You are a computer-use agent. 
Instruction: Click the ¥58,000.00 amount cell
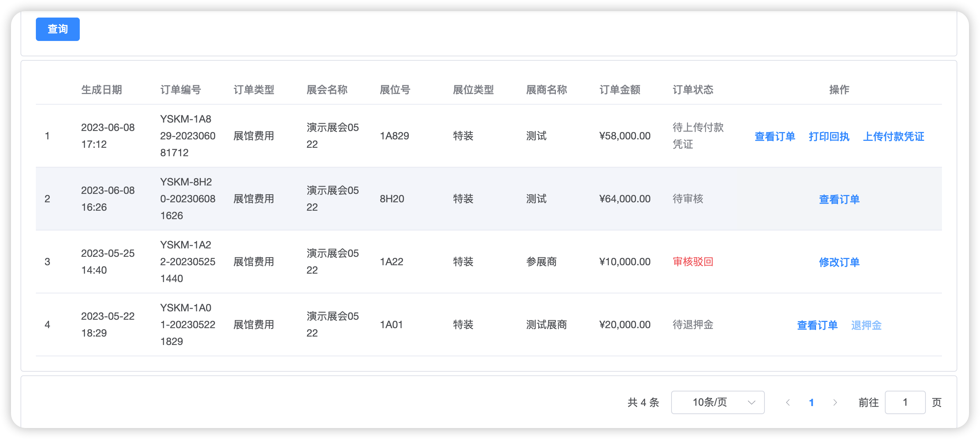625,136
